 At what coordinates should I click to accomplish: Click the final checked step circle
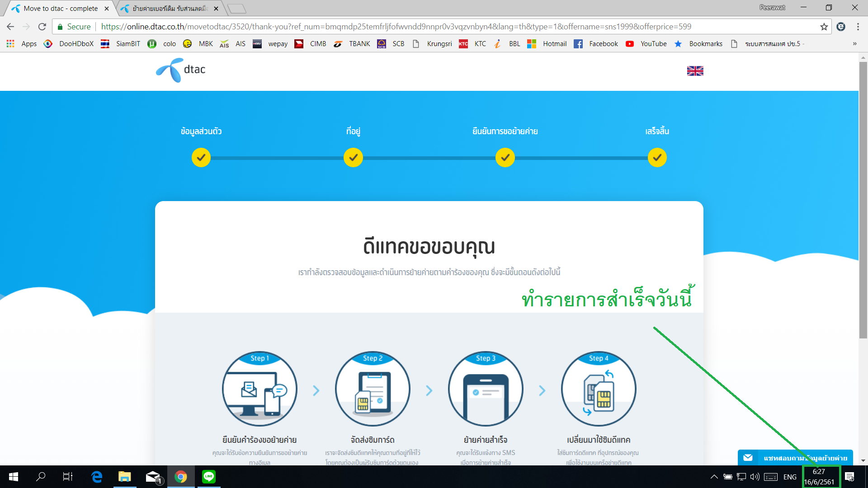pyautogui.click(x=657, y=158)
